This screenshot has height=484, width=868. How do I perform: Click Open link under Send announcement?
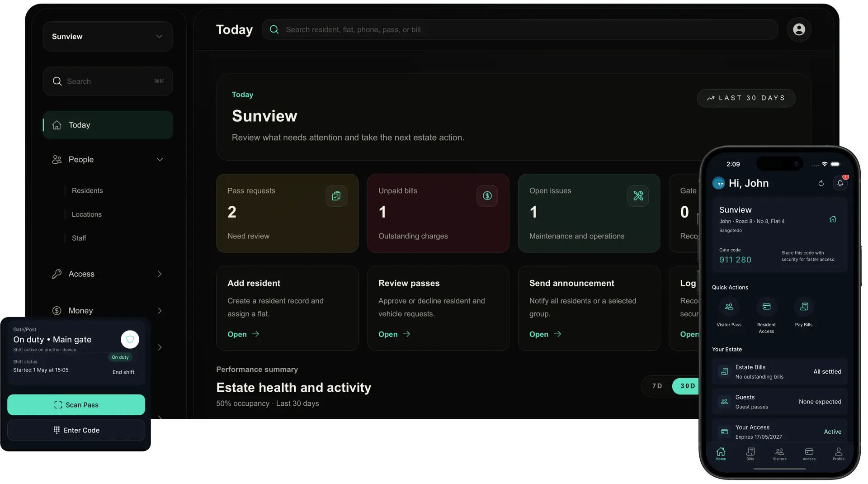click(545, 334)
